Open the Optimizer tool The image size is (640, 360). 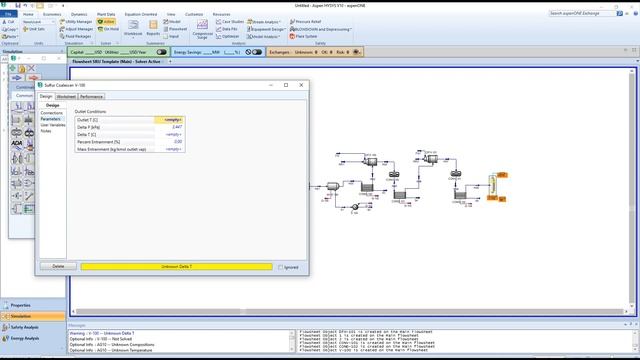(x=227, y=36)
